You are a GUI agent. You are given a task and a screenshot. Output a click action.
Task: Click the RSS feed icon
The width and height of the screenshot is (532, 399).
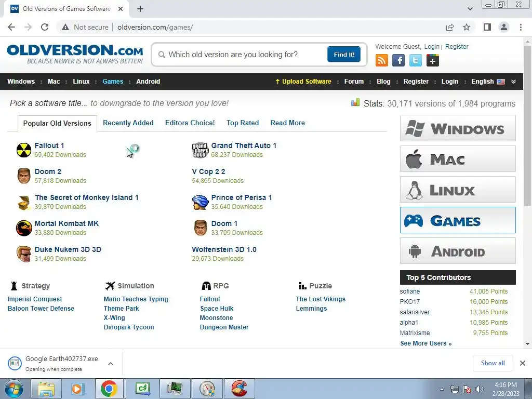(x=382, y=60)
